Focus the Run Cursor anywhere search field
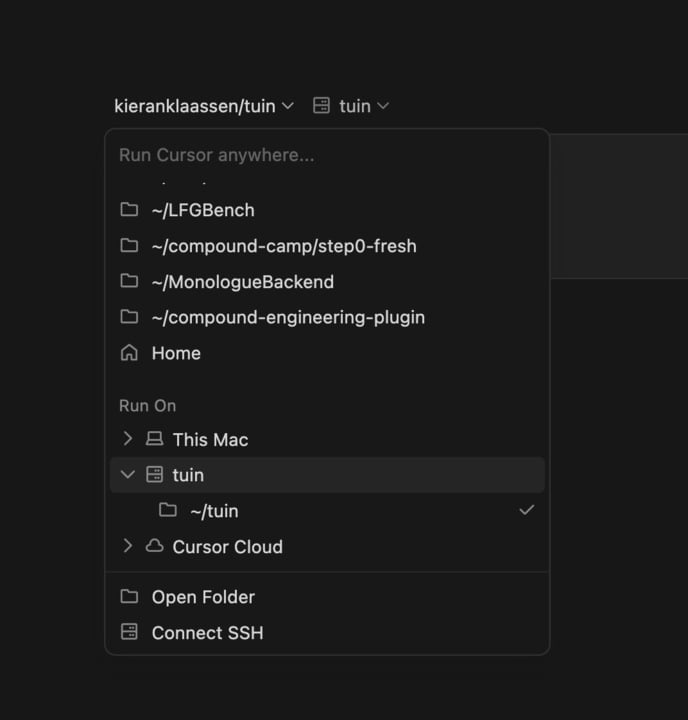The height and width of the screenshot is (720, 688). tap(327, 155)
